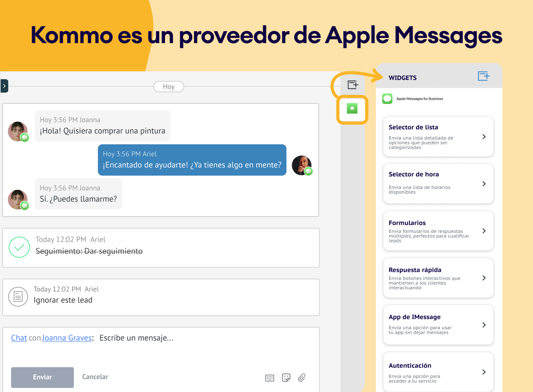Open the Respuesta rápida card
This screenshot has height=392, width=533.
pos(438,278)
